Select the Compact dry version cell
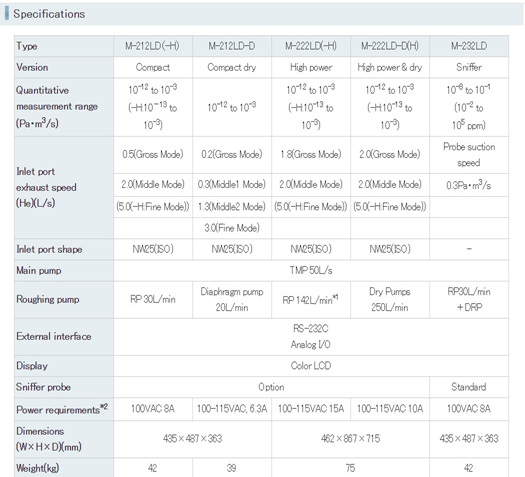The image size is (525, 477). [x=232, y=67]
